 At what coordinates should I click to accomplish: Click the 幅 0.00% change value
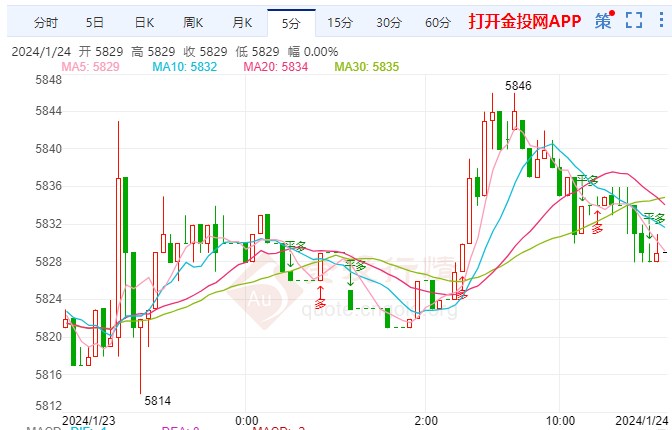click(313, 52)
